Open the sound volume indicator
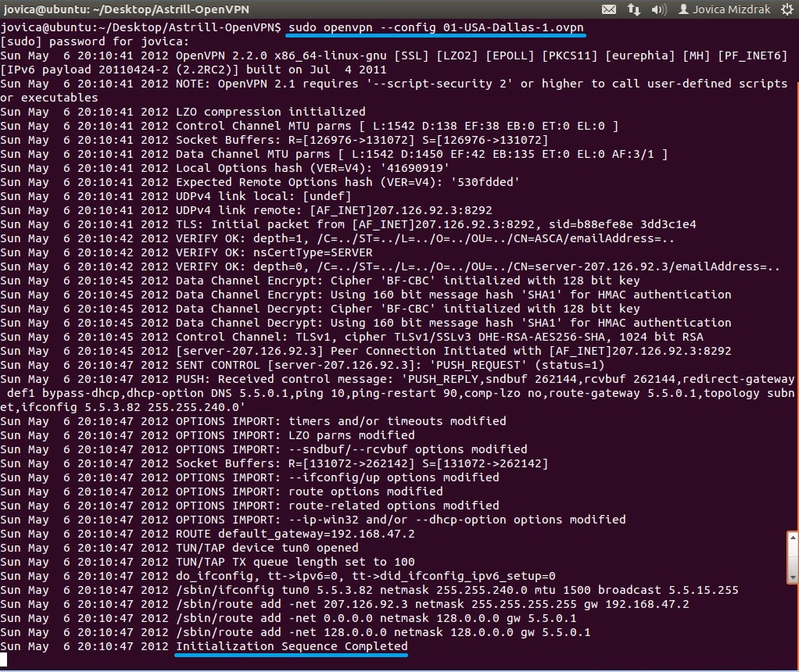The image size is (799, 672). pos(659,9)
